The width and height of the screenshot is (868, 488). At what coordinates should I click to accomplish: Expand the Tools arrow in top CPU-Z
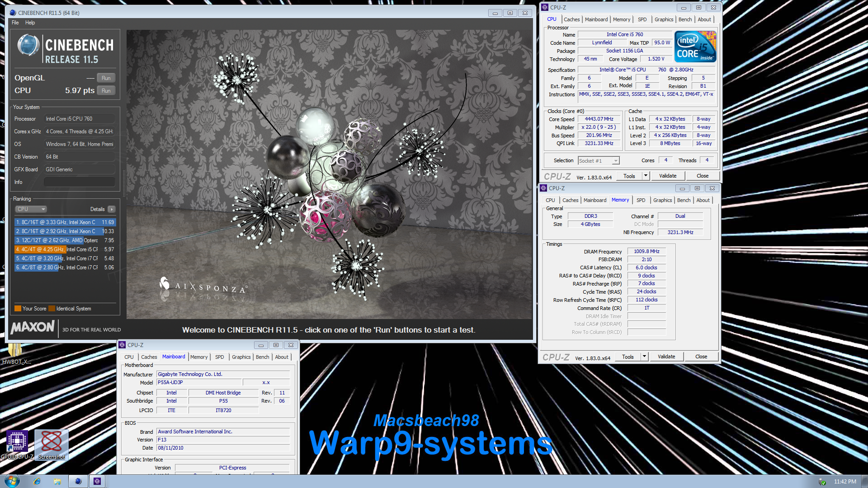(x=646, y=176)
